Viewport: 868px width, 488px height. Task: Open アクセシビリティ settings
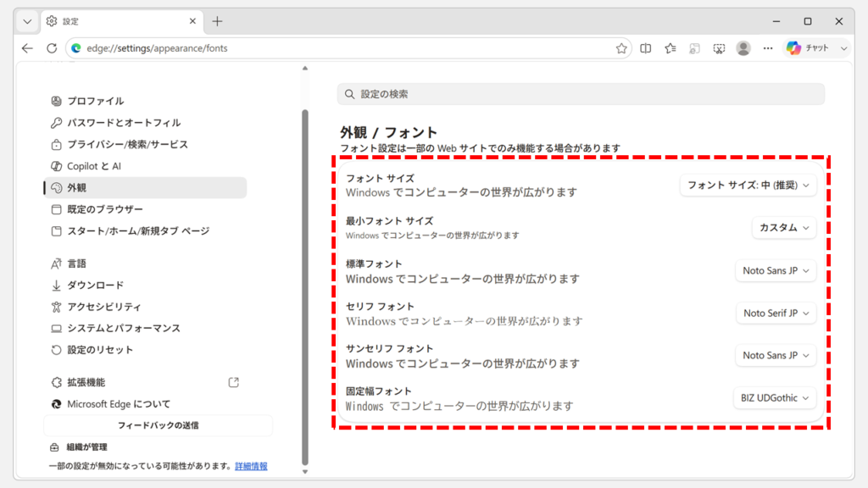145,307
